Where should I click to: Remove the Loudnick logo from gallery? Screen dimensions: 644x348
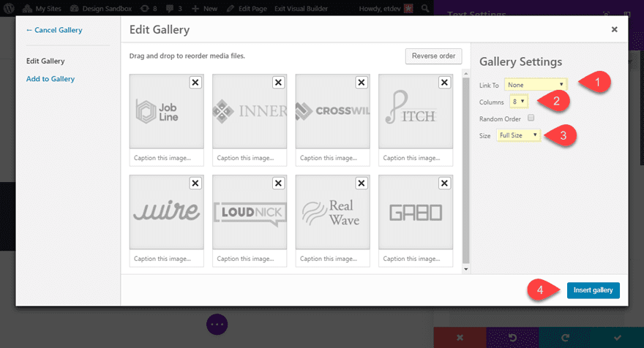click(x=278, y=184)
